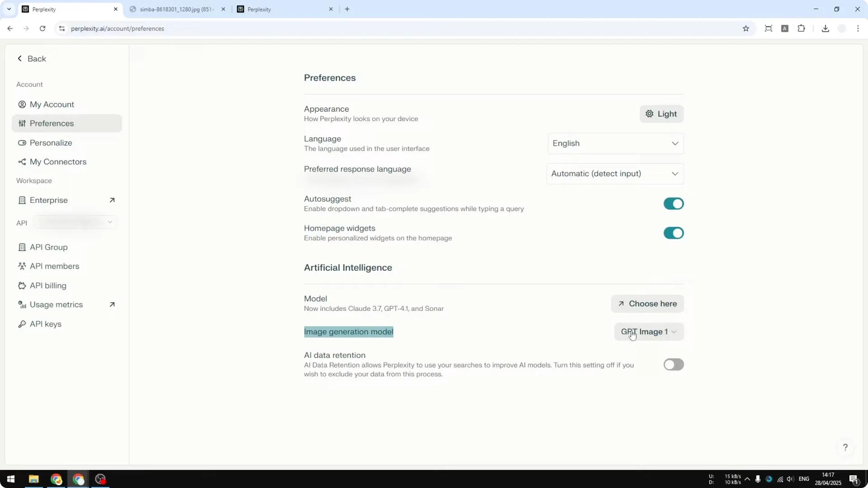
Task: Click the help question mark icon
Action: click(845, 447)
